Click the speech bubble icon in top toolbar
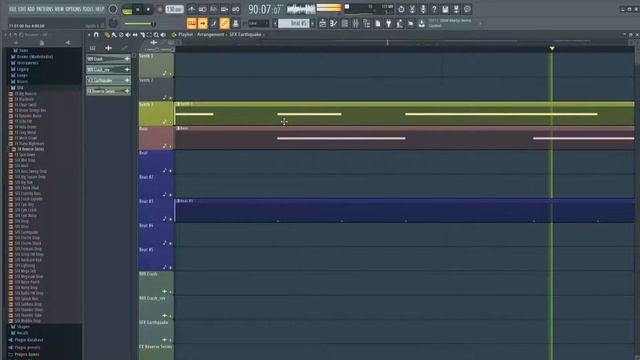The image size is (640, 360). click(x=467, y=9)
